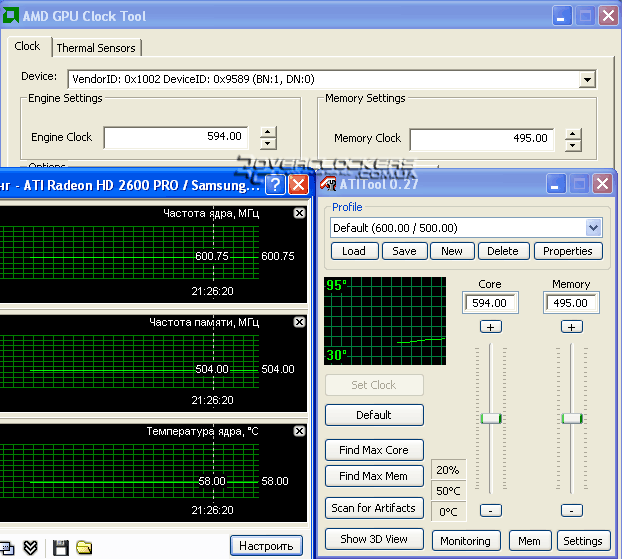
Task: Open the yellow folder icon in monitoring toolbar
Action: click(84, 547)
